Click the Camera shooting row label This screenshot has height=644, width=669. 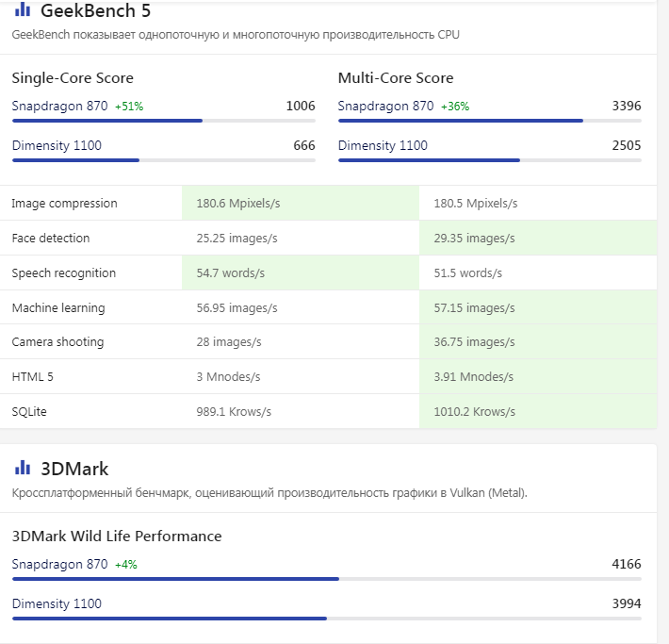click(x=58, y=342)
